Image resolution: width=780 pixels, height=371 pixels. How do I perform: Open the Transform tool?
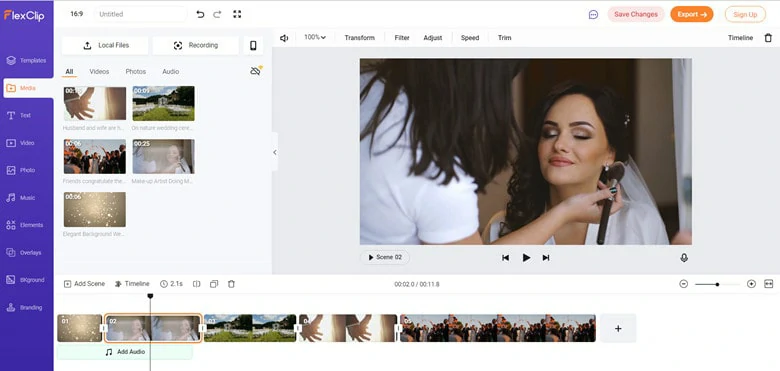pos(360,38)
